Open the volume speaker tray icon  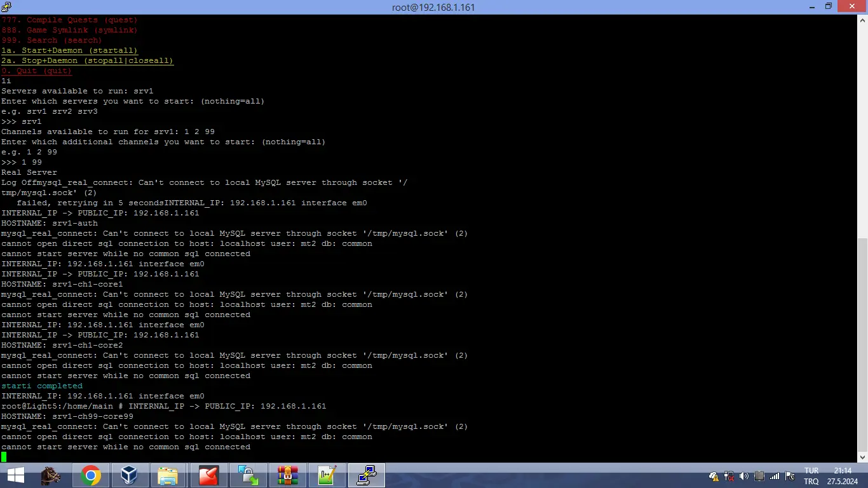[744, 476]
